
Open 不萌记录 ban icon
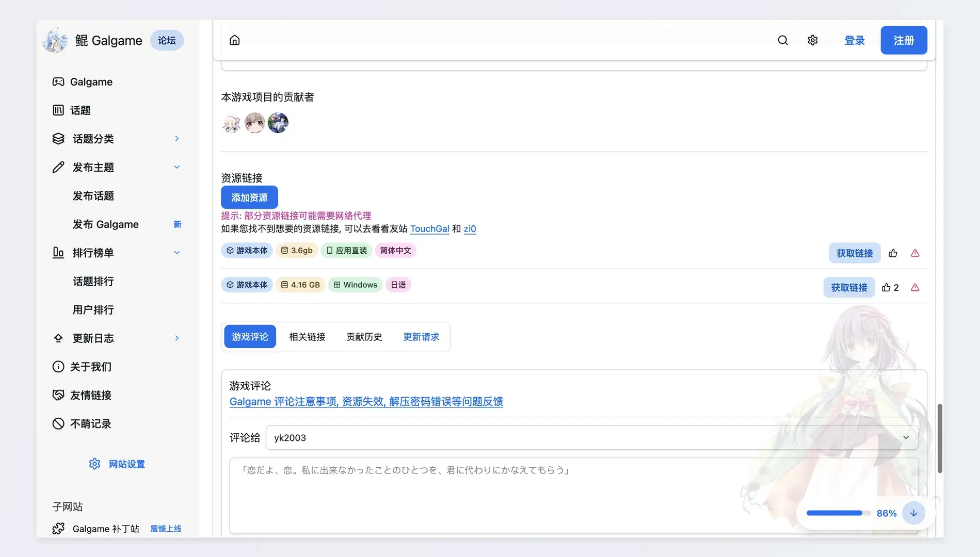pyautogui.click(x=58, y=424)
